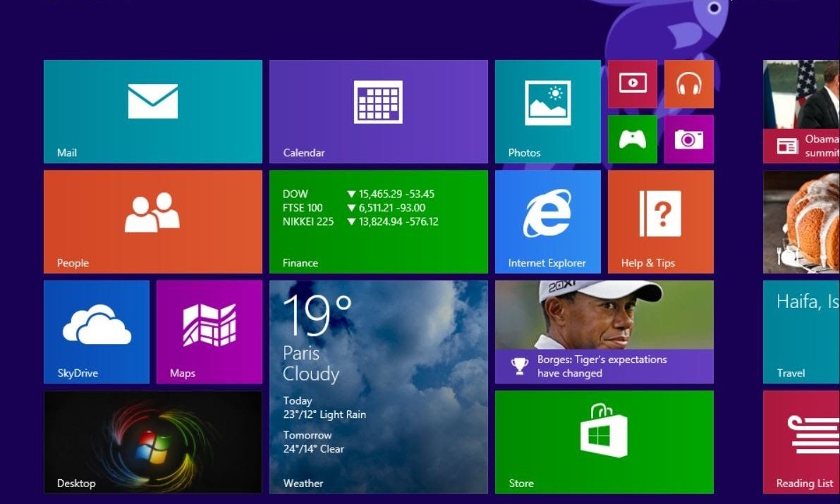The height and width of the screenshot is (504, 840).
Task: Open the Finance tile showing DOW
Action: click(x=378, y=221)
